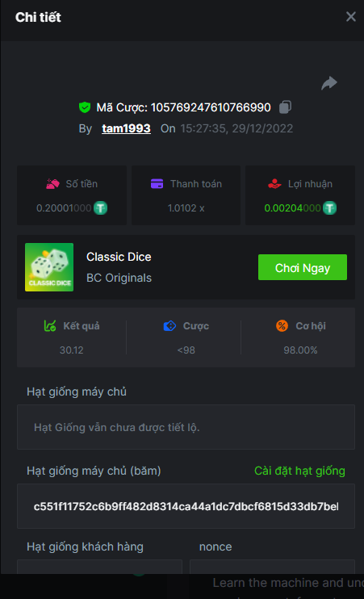Click the orange Cơ hội percent icon
Image resolution: width=364 pixels, height=599 pixels.
(x=282, y=326)
